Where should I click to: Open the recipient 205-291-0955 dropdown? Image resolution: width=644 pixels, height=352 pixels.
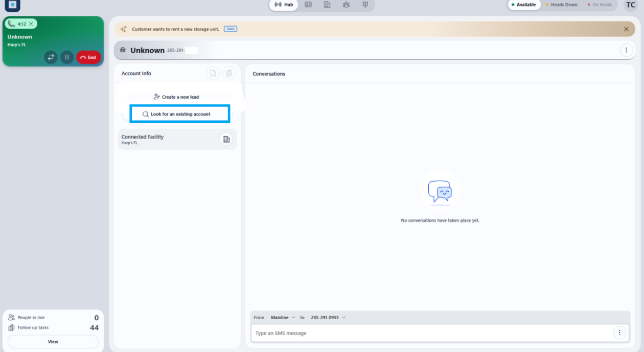(x=328, y=318)
